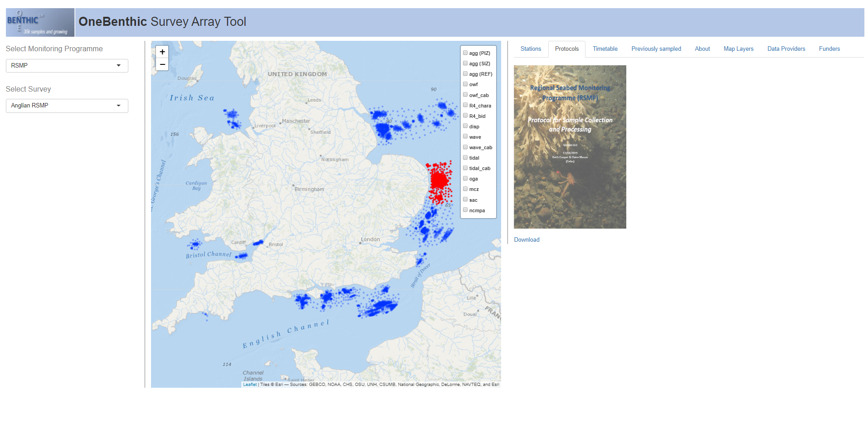Check the tidal_cab layer option
This screenshot has width=868, height=434.
click(x=465, y=168)
